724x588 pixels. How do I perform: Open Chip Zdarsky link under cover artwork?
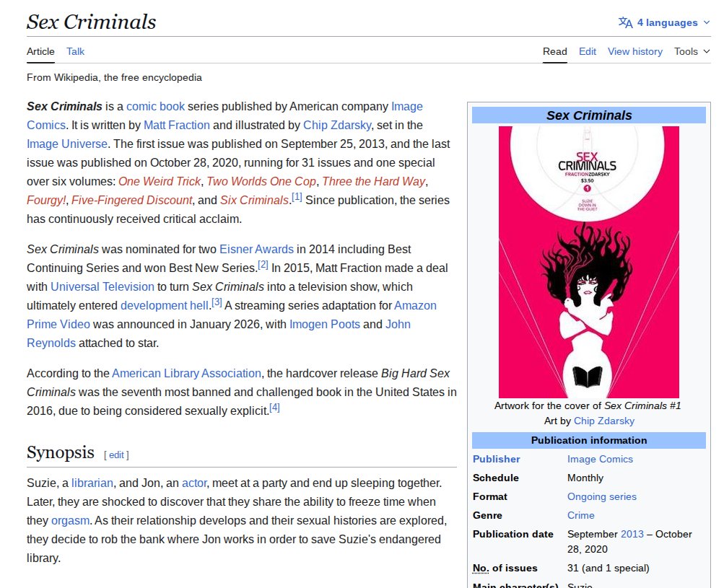(x=604, y=421)
